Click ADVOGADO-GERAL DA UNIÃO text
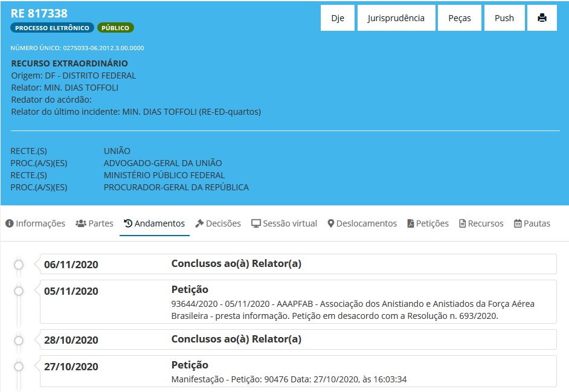 163,163
